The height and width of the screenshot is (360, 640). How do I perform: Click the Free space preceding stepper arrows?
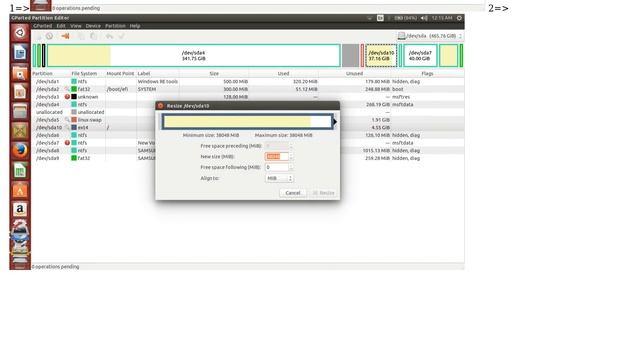[x=291, y=146]
